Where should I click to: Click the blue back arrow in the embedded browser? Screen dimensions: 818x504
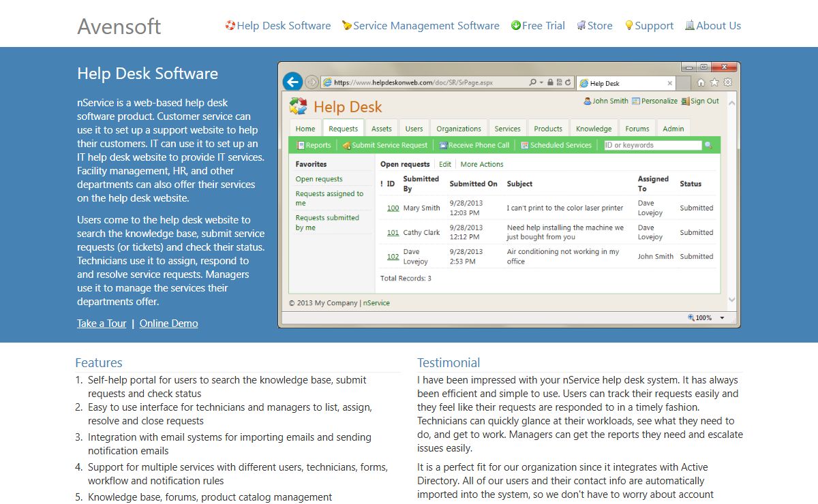click(292, 82)
